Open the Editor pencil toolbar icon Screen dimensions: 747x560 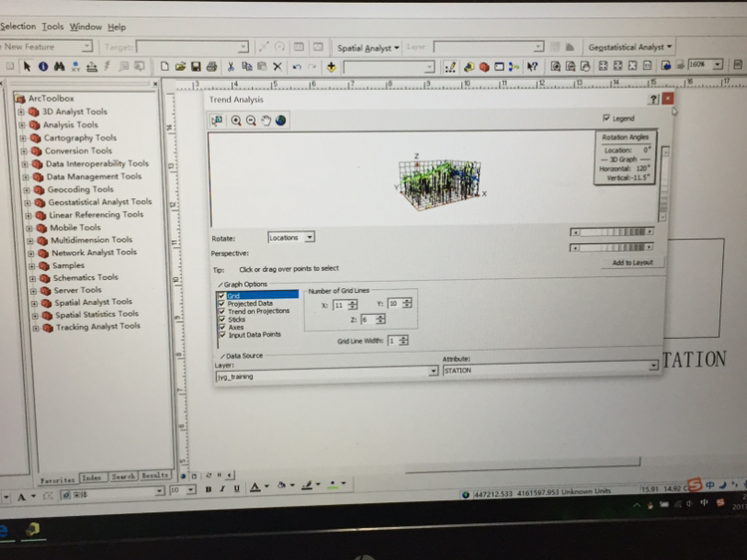[450, 67]
